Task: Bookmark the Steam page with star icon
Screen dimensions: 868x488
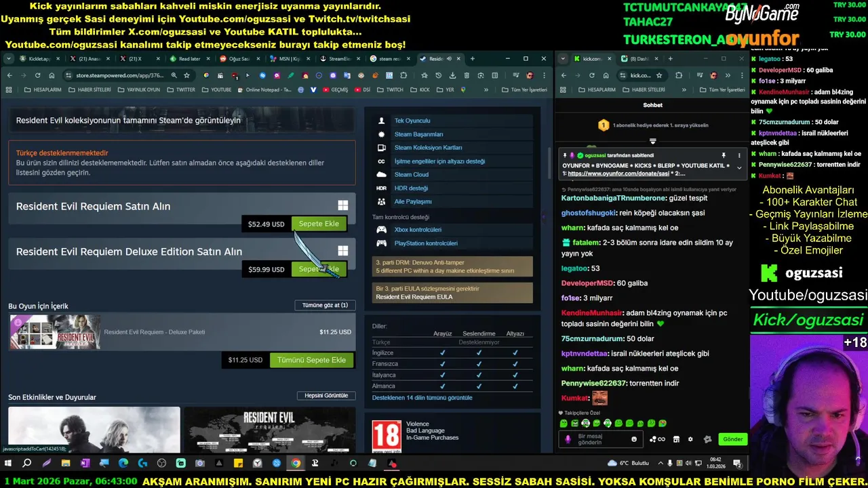Action: (x=186, y=75)
